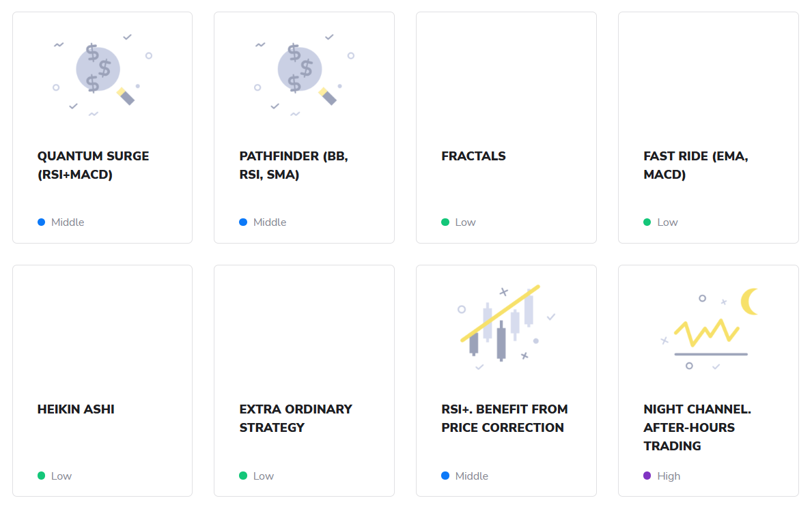Click the blue Middle indicator on Pathfinder card

243,222
